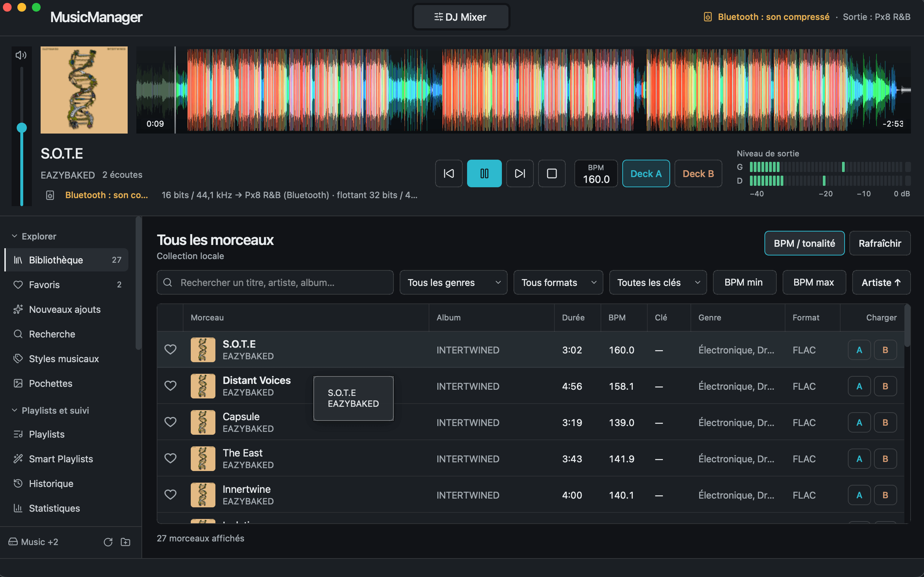Skip to next track

click(x=519, y=173)
